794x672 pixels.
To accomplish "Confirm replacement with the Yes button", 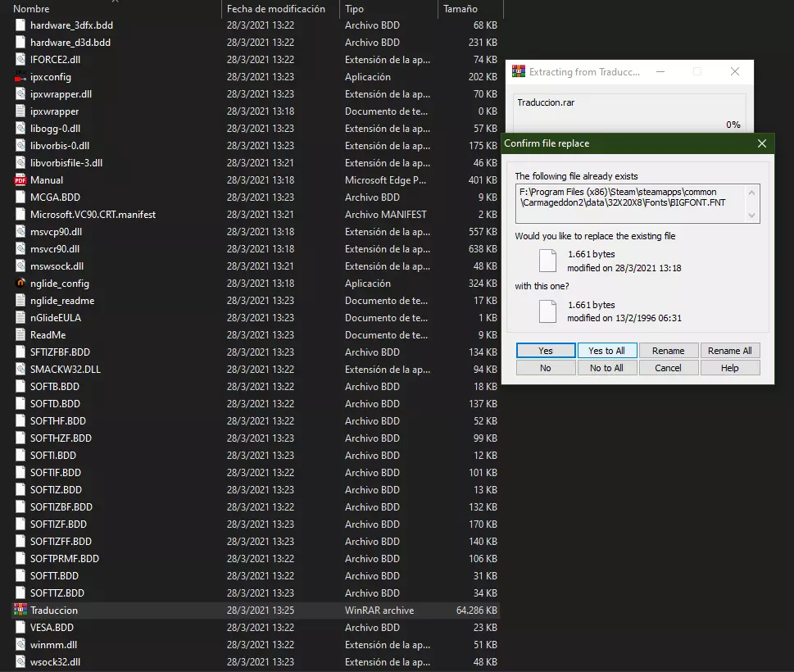I will coord(546,351).
